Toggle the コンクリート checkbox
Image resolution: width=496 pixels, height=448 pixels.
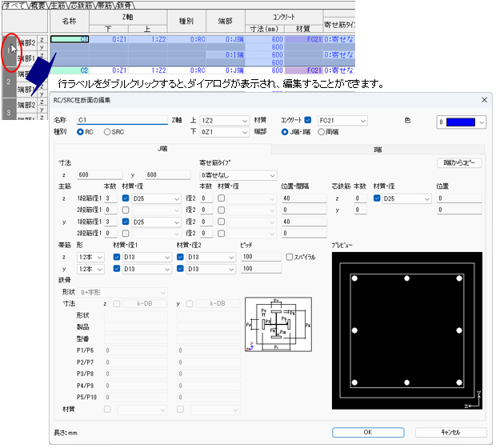[x=308, y=120]
